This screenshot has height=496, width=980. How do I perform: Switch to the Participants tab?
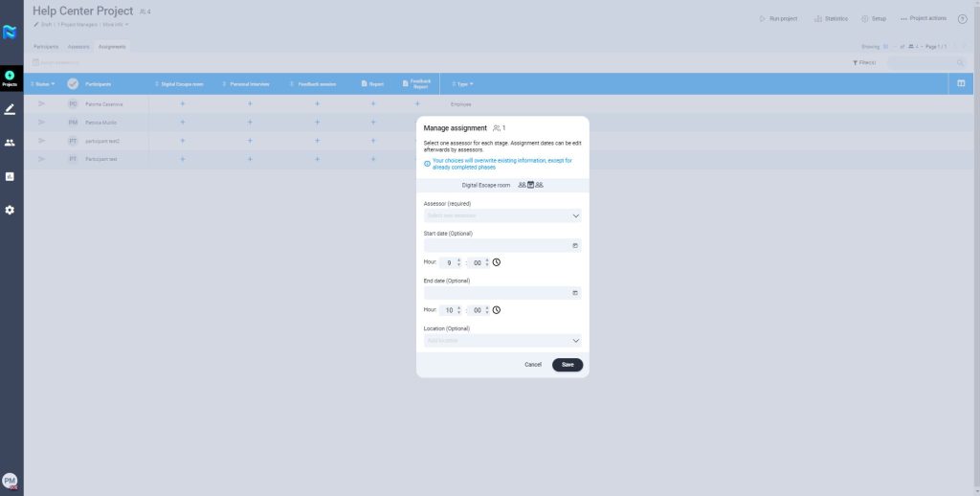pos(46,46)
